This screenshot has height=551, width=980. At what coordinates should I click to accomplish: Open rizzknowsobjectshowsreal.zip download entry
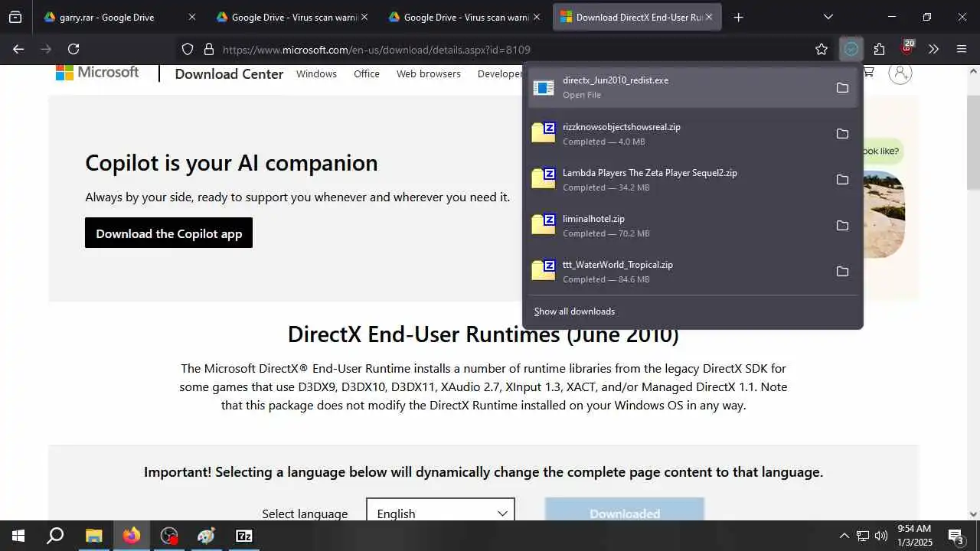(678, 134)
